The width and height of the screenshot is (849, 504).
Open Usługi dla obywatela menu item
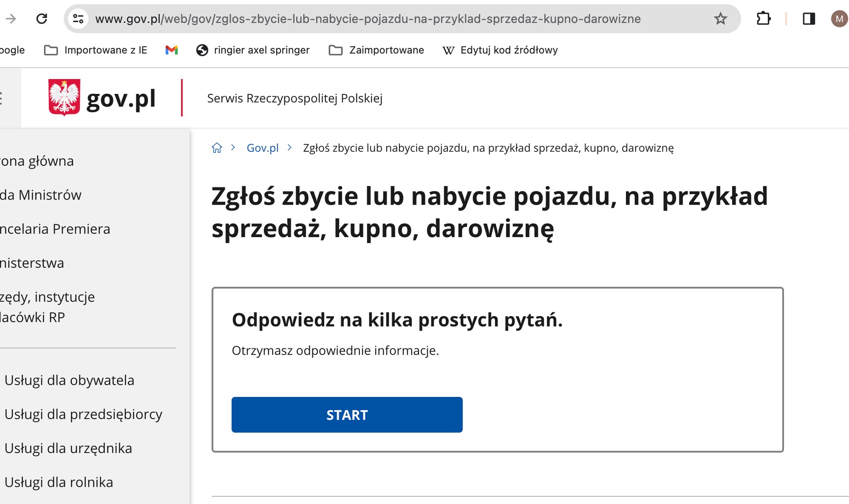(69, 380)
